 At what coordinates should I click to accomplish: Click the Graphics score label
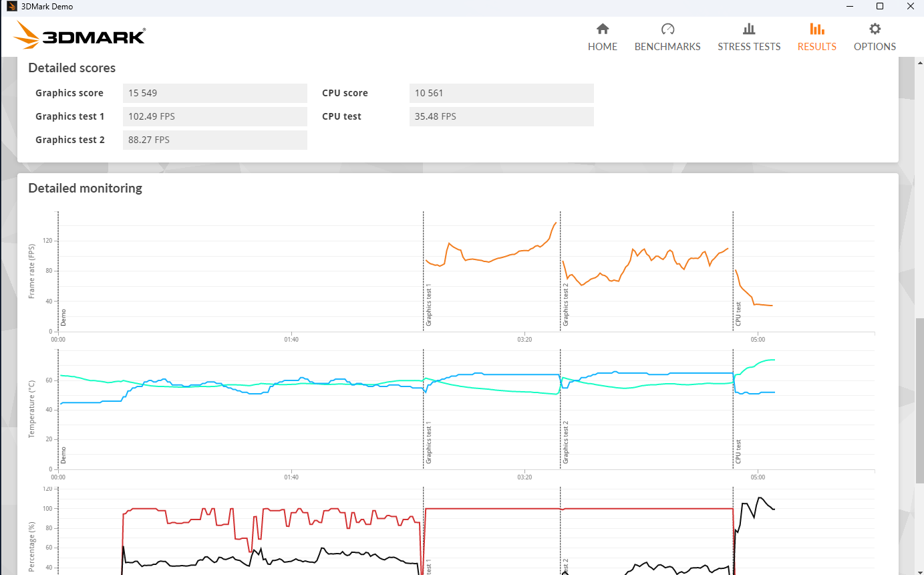click(x=69, y=93)
